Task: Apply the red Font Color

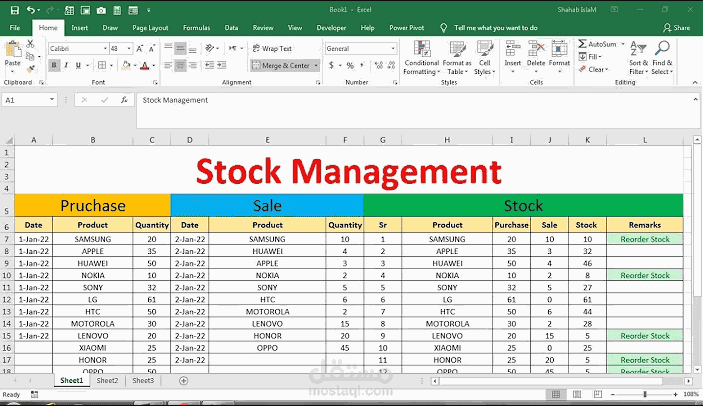Action: [x=144, y=65]
